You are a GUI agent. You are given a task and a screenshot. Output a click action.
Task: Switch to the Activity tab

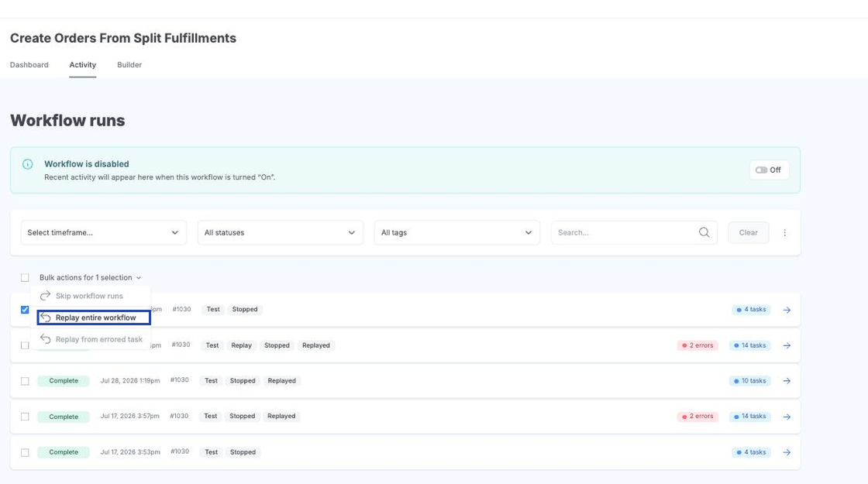click(x=82, y=65)
